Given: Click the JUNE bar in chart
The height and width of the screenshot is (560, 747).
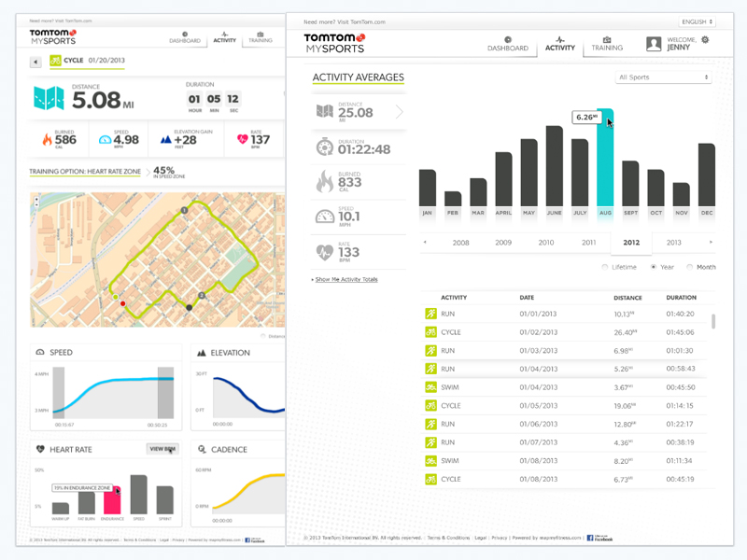Looking at the screenshot, I should [x=554, y=166].
